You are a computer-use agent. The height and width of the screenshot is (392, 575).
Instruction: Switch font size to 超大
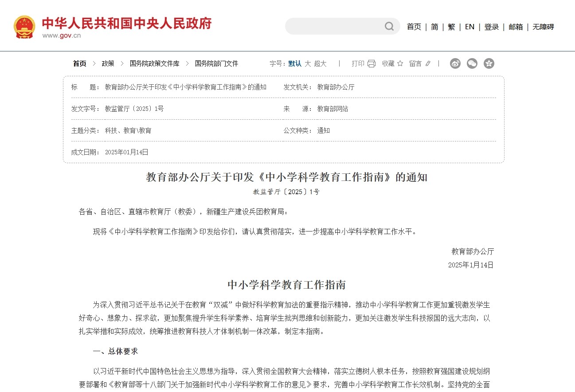[x=320, y=63]
